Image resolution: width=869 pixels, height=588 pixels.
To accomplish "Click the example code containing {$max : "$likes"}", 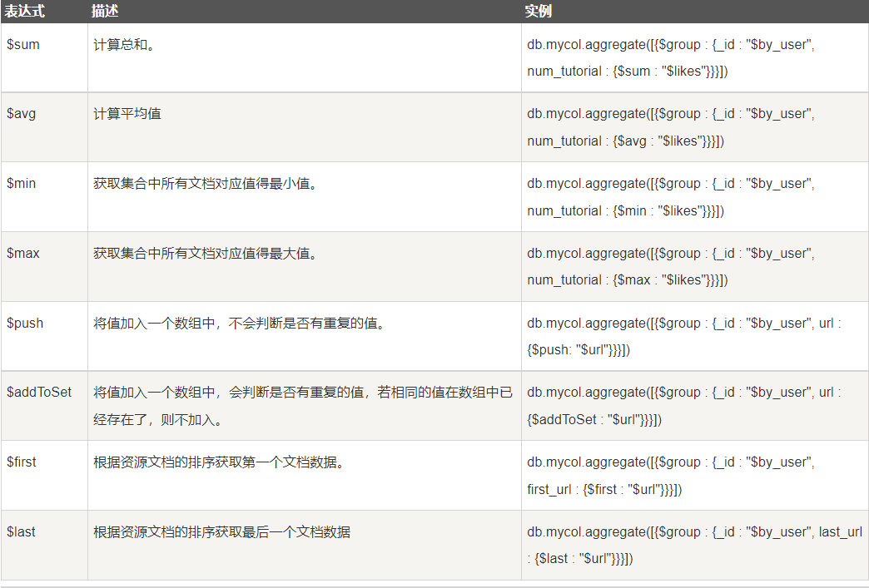I will [671, 267].
